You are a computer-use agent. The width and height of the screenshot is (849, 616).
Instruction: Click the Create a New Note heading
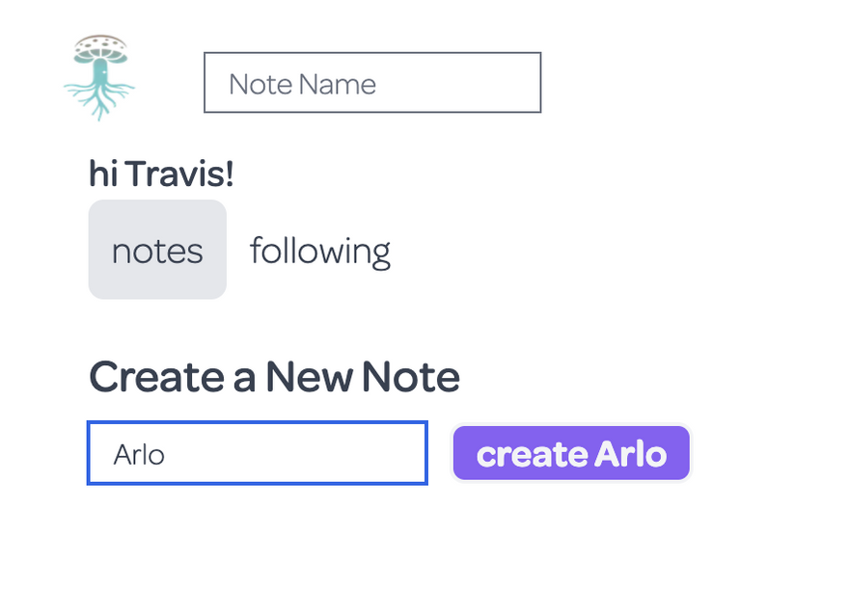click(x=274, y=377)
